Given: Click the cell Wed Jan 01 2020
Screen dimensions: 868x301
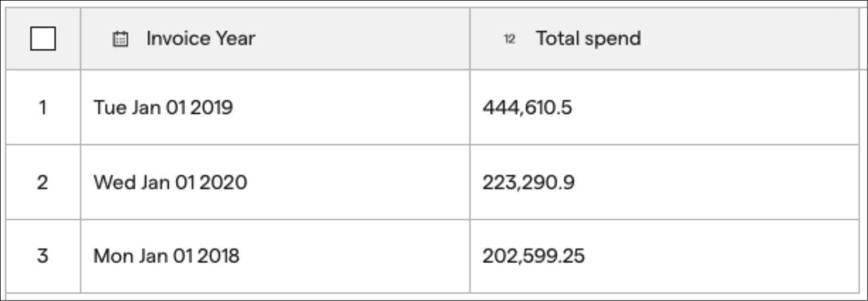Looking at the screenshot, I should 276,182.
